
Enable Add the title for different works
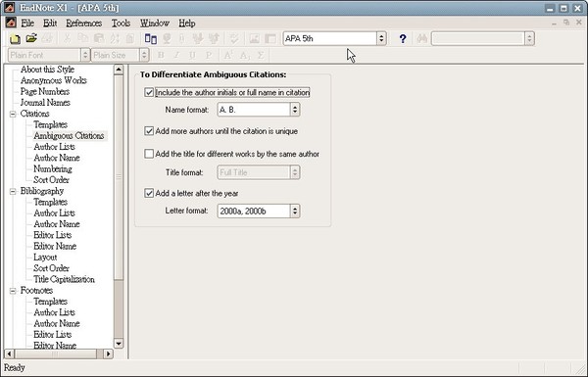pos(149,154)
